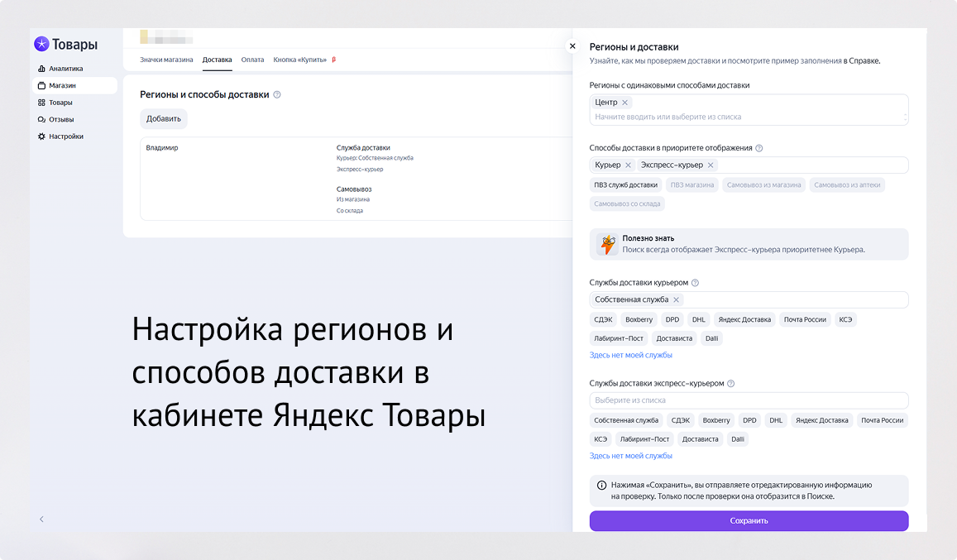Viewport: 957px width, 560px height.
Task: Remove the Центр region tag
Action: 626,102
